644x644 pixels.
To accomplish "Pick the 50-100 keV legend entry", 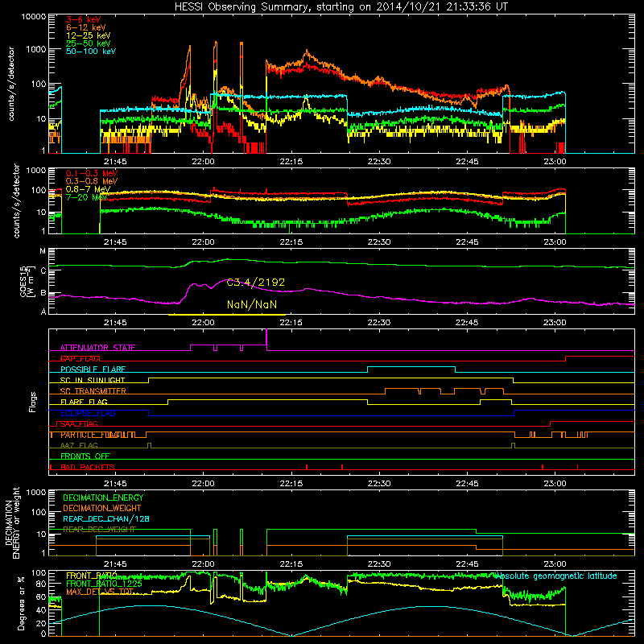I will (91, 52).
